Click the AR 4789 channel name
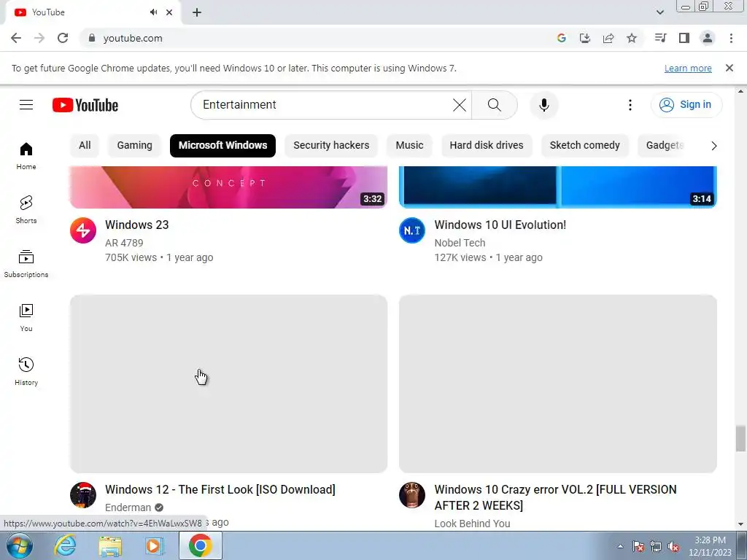The image size is (747, 560). click(124, 243)
